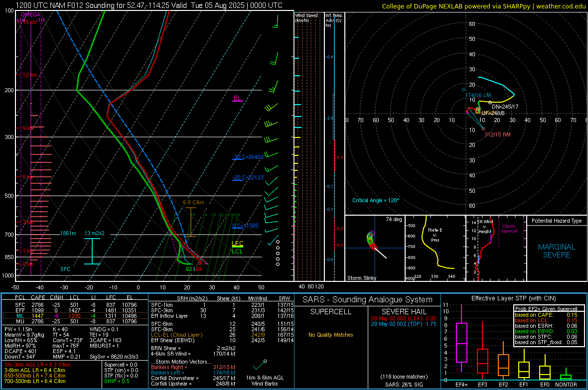Select the 174/16 LM hodograph label
This screenshot has width=588, height=390.
(478, 95)
